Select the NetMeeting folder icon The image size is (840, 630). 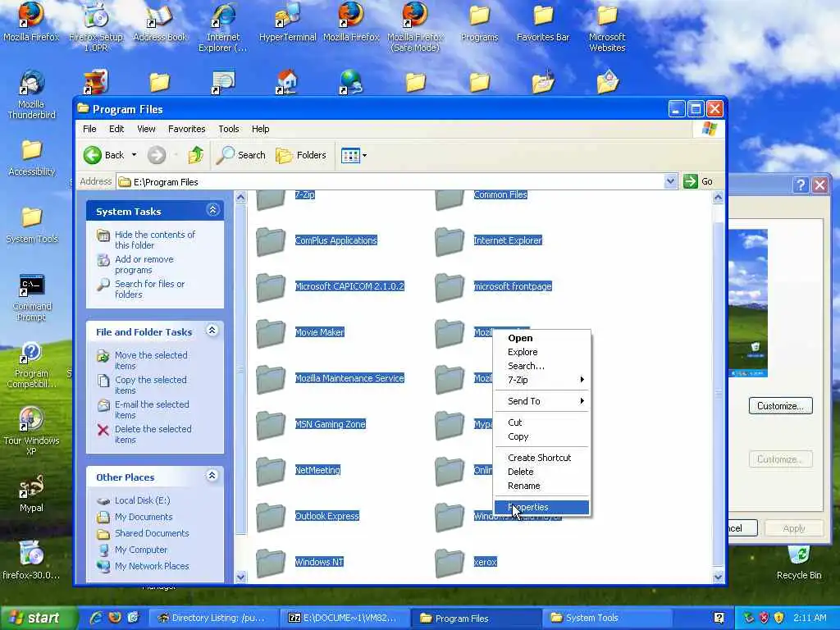tap(271, 471)
